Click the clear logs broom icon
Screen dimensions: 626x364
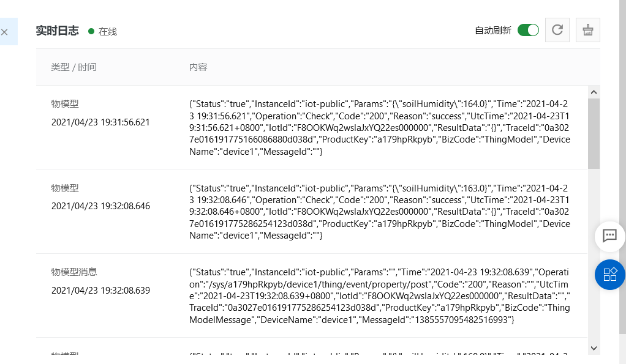pos(587,30)
